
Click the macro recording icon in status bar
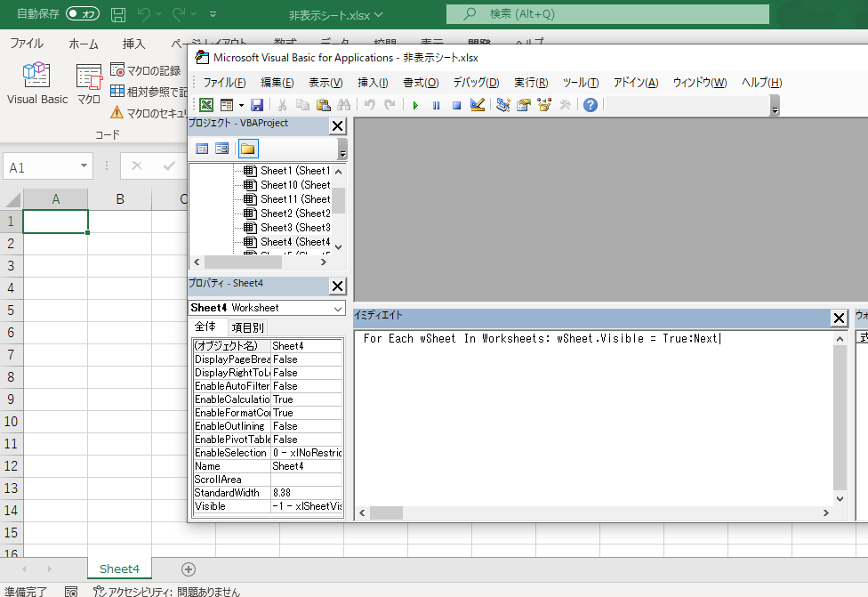coord(71,592)
